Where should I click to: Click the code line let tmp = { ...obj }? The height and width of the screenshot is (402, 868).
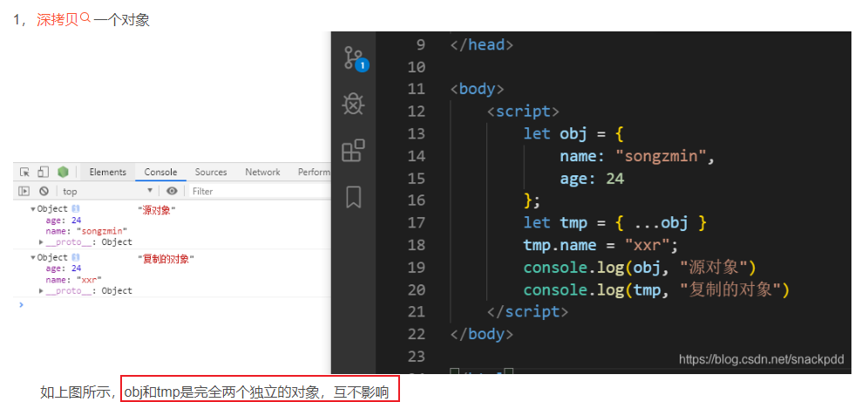[615, 222]
